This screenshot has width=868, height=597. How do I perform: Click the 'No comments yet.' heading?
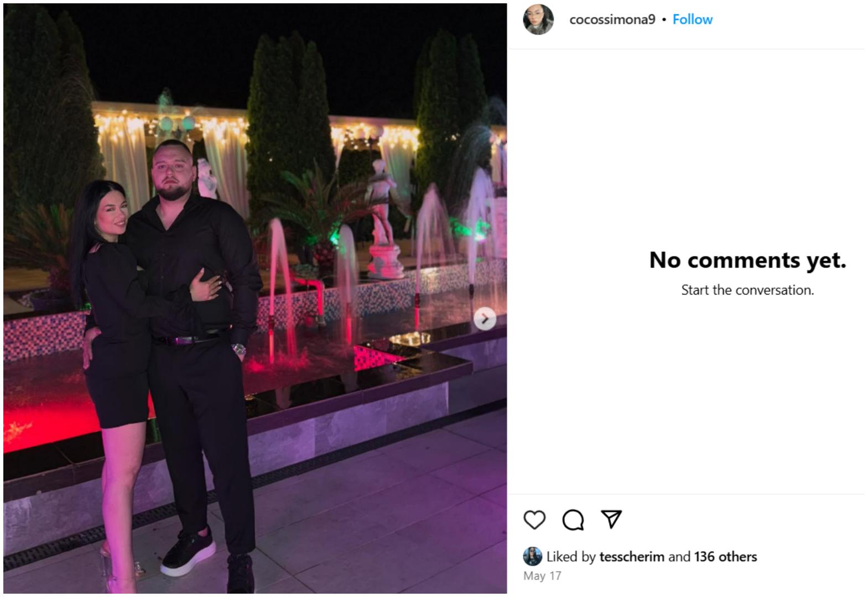pos(747,260)
